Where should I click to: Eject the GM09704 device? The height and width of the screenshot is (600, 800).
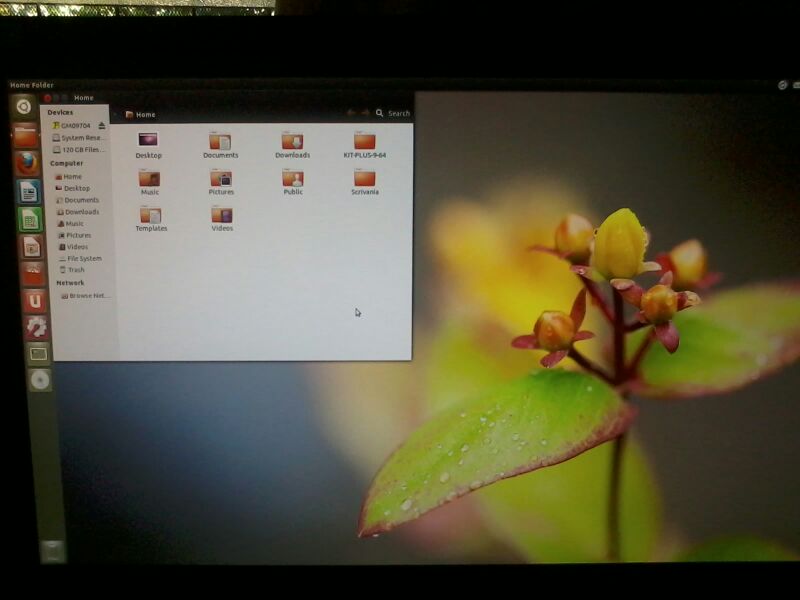click(x=102, y=126)
